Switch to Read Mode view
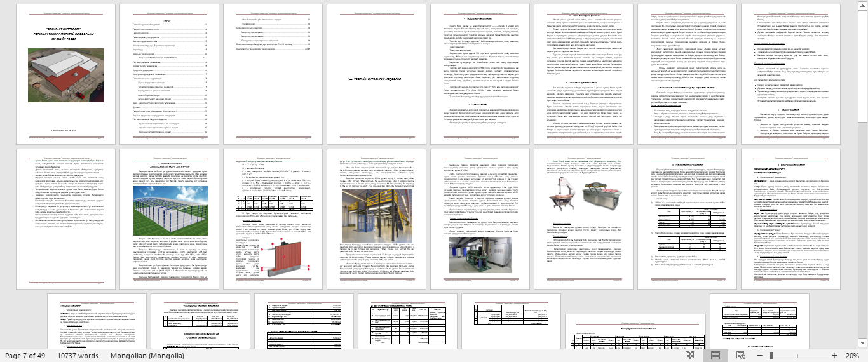Screen dimensions: 868x362 [689, 356]
